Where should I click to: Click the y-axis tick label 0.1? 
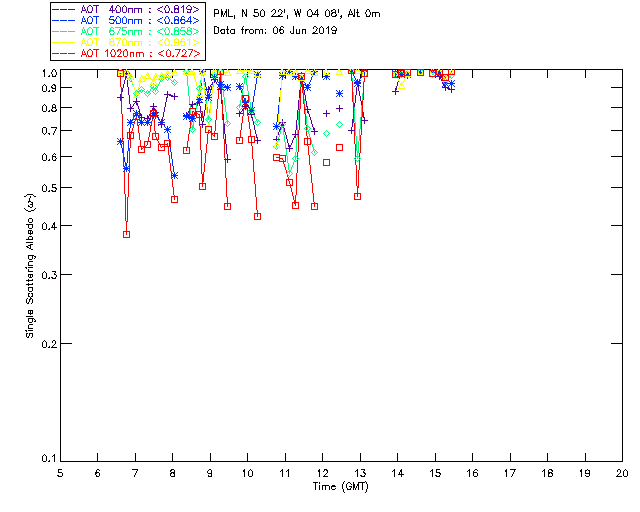45,459
